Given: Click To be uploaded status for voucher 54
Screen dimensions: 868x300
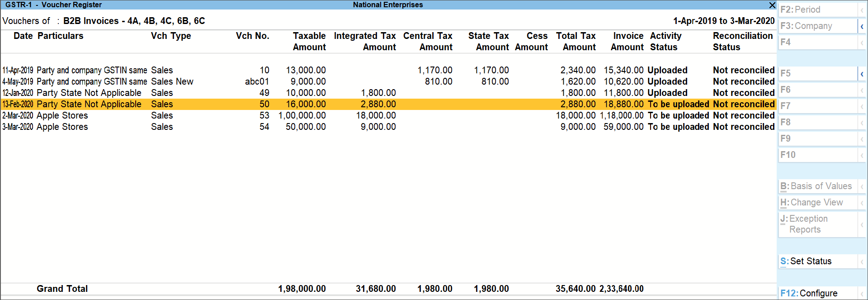Looking at the screenshot, I should pos(678,127).
